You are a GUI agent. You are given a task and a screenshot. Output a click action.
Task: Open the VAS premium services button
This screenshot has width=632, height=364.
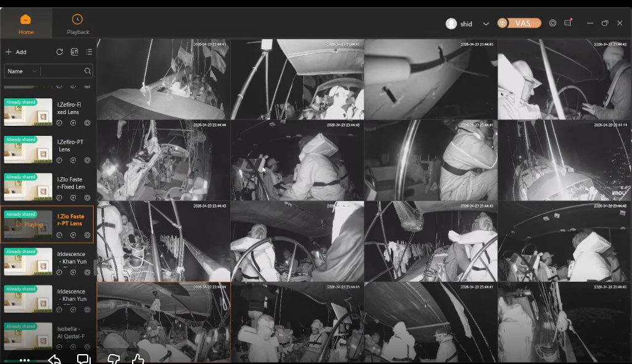(519, 23)
